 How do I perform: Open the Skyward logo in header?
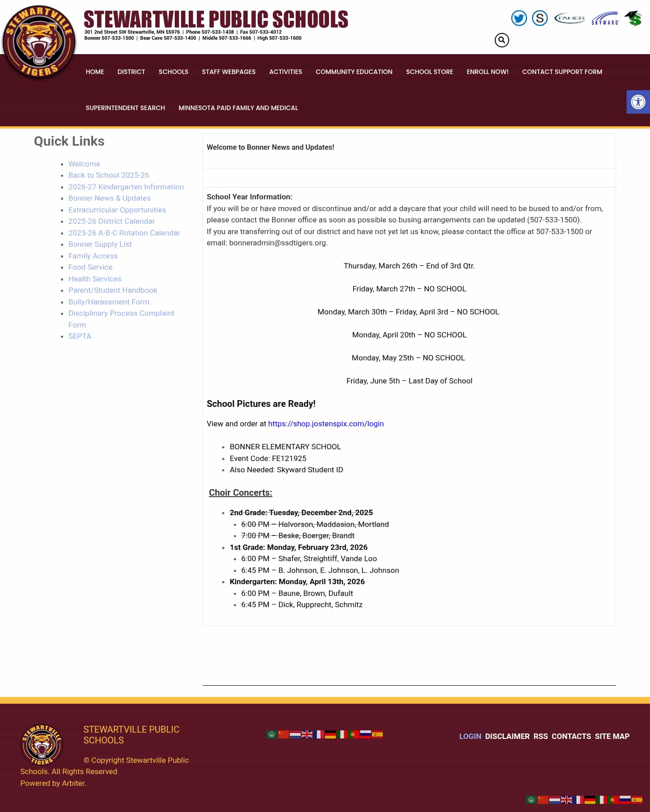[605, 18]
